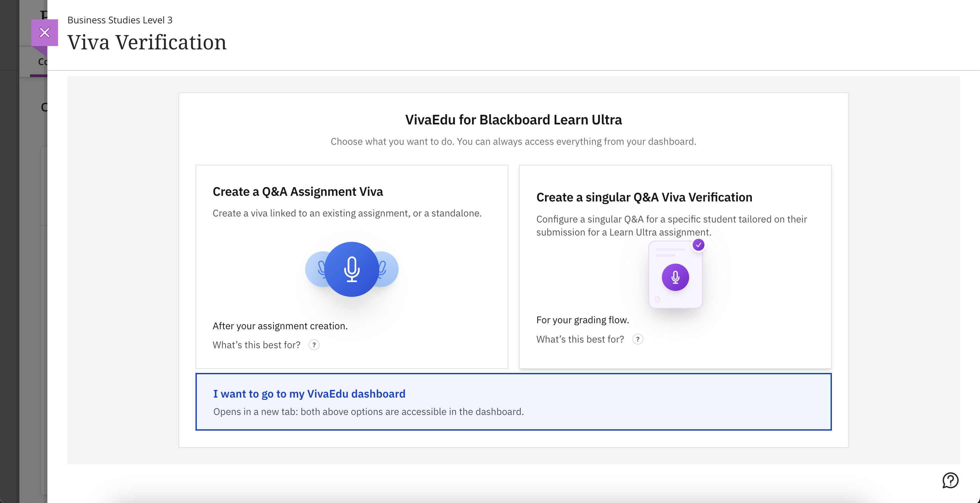Click the dark collapsed sidebar on the far left
Image resolution: width=980 pixels, height=503 pixels.
point(10,251)
